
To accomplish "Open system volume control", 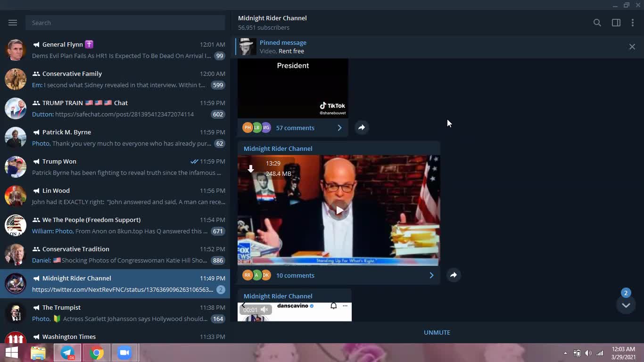I will pos(588,353).
